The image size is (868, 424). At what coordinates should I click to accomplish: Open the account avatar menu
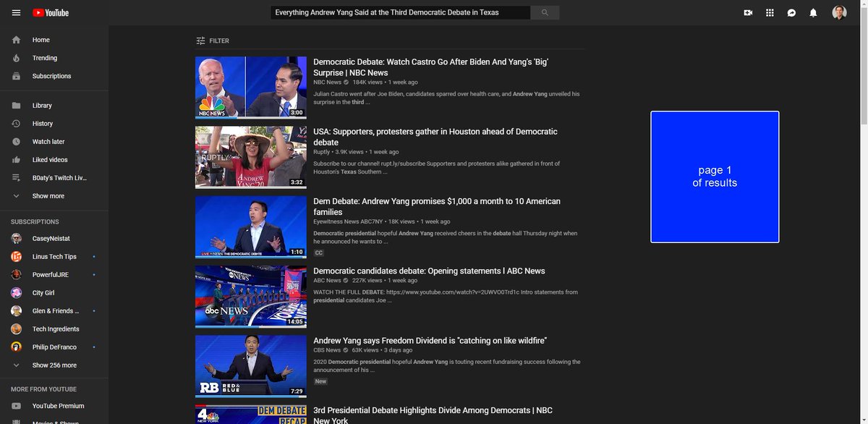point(839,13)
